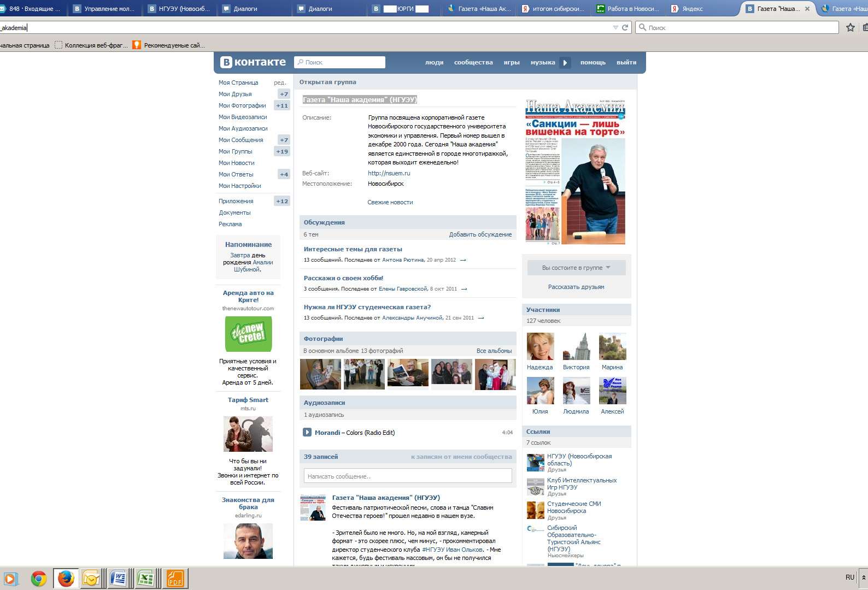The width and height of the screenshot is (868, 590).
Task: Reload the page with the address bar refresh icon
Action: point(625,28)
